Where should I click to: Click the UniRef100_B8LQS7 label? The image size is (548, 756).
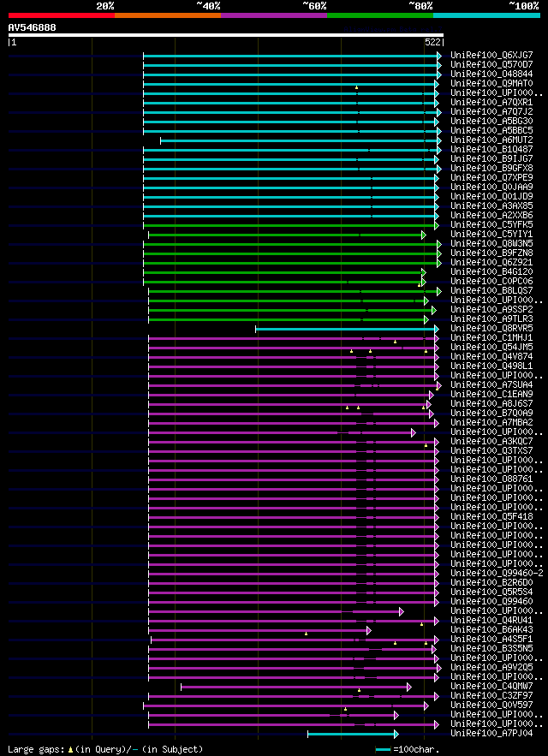[491, 289]
